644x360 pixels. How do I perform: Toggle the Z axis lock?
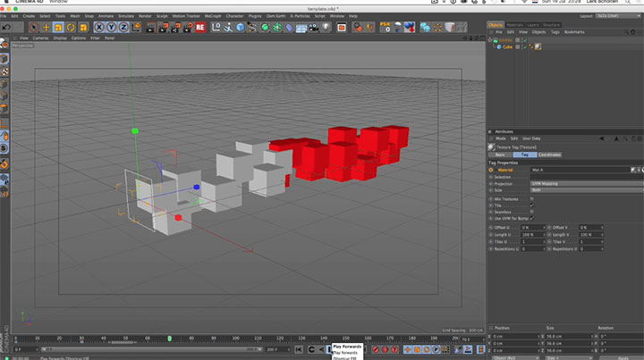pos(123,28)
